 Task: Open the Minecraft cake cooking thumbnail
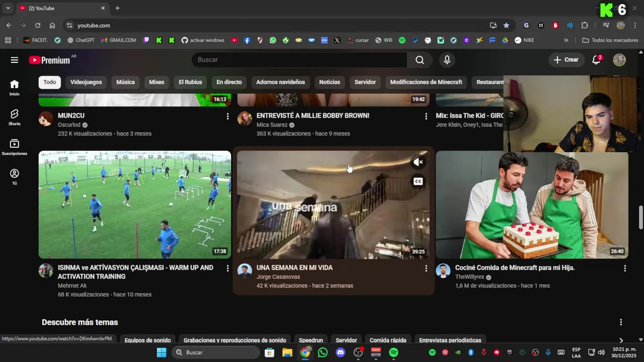(532, 205)
